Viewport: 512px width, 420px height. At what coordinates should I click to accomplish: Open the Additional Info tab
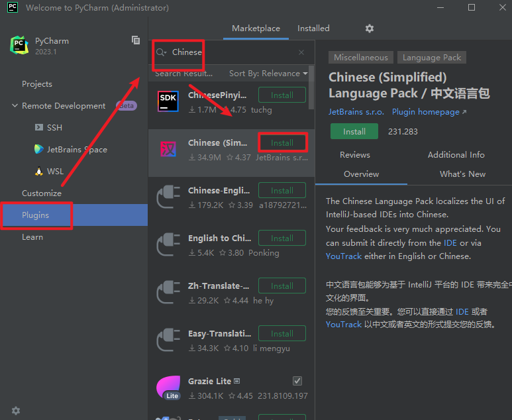(456, 155)
